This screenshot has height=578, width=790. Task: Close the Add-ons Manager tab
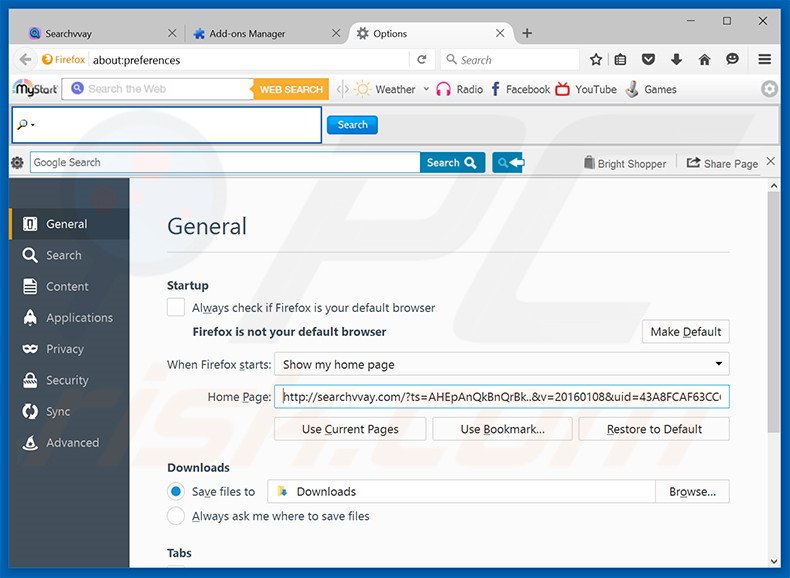[336, 33]
